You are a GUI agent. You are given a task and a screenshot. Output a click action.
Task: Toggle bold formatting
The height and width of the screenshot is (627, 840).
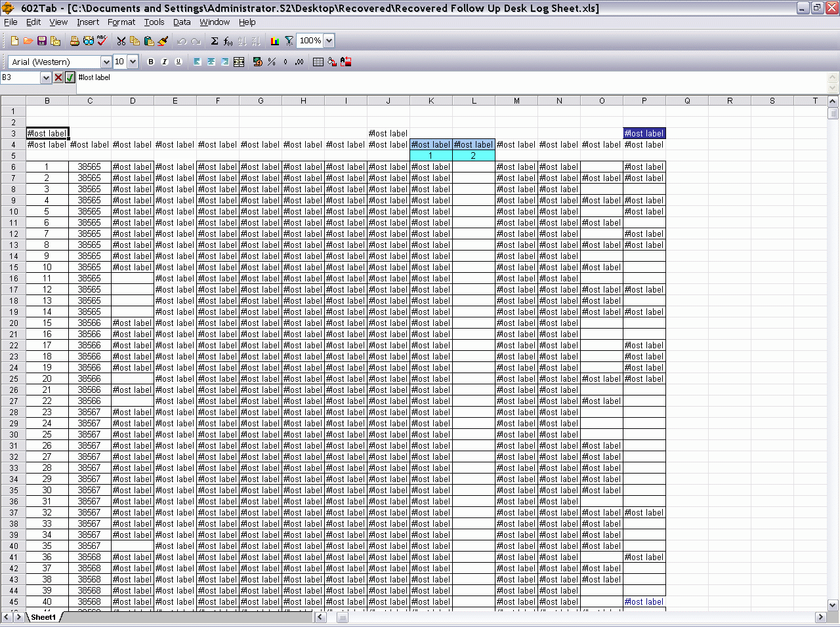click(x=151, y=62)
